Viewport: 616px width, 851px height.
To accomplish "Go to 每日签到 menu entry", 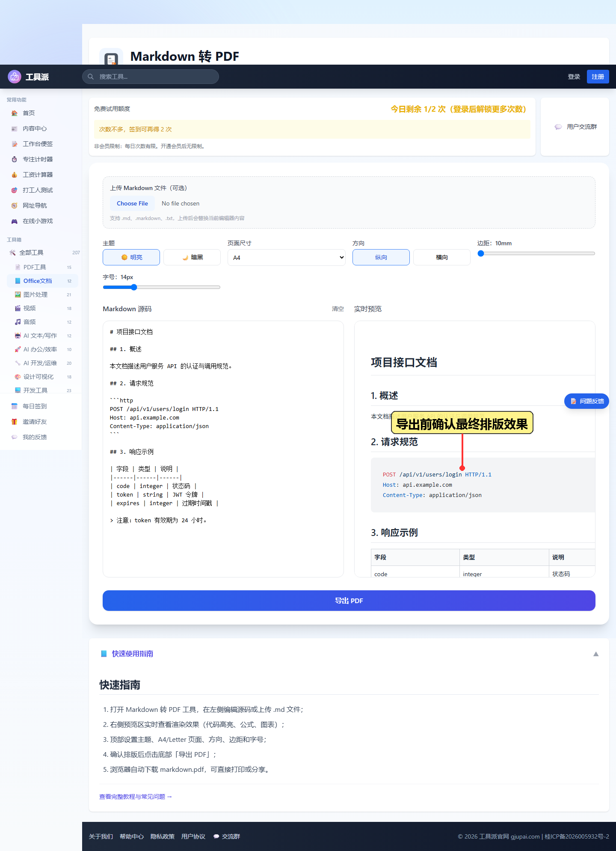I will (41, 406).
